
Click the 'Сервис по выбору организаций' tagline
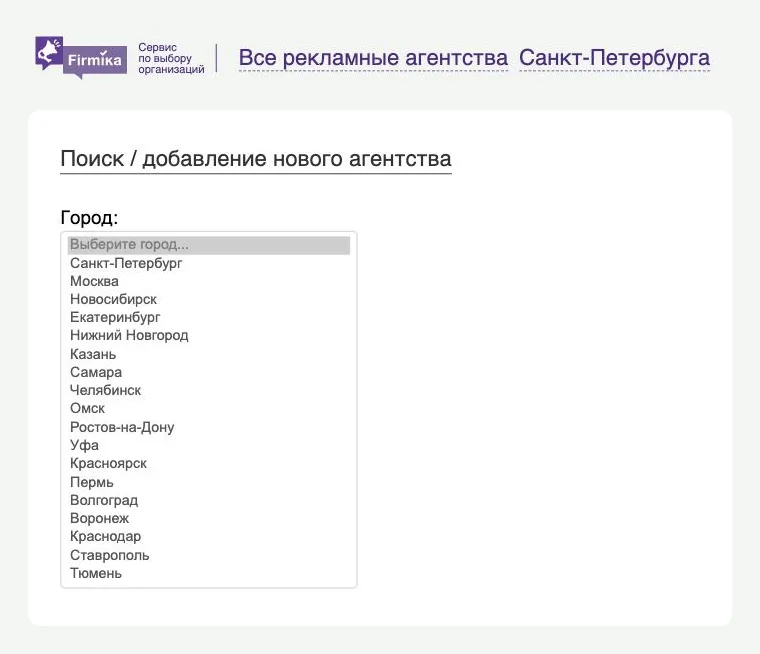pos(171,58)
